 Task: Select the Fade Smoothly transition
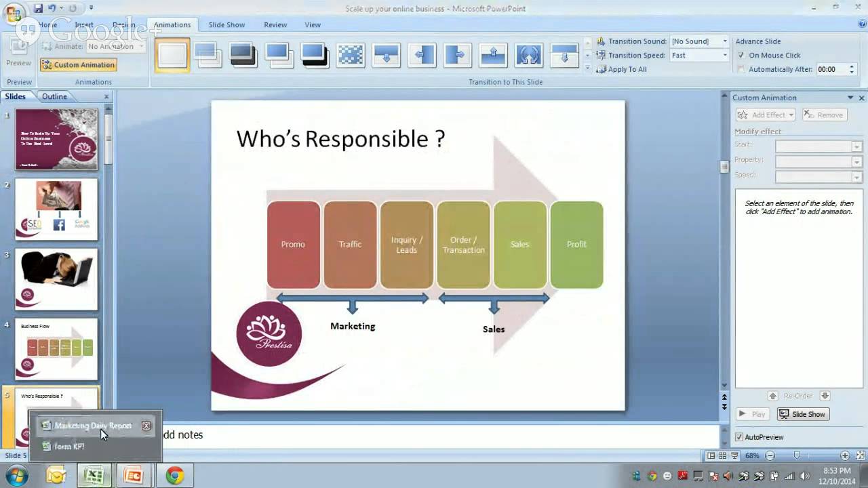click(207, 55)
